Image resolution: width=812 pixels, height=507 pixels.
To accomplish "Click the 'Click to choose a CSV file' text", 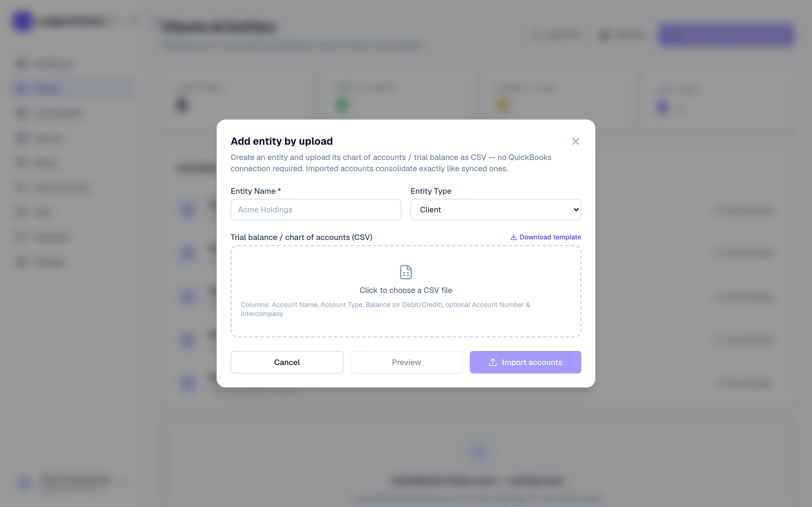I will point(406,290).
